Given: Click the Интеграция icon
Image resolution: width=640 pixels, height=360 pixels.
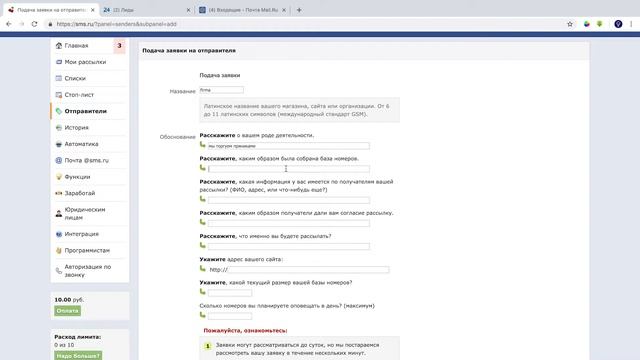Looking at the screenshot, I should click(x=59, y=234).
